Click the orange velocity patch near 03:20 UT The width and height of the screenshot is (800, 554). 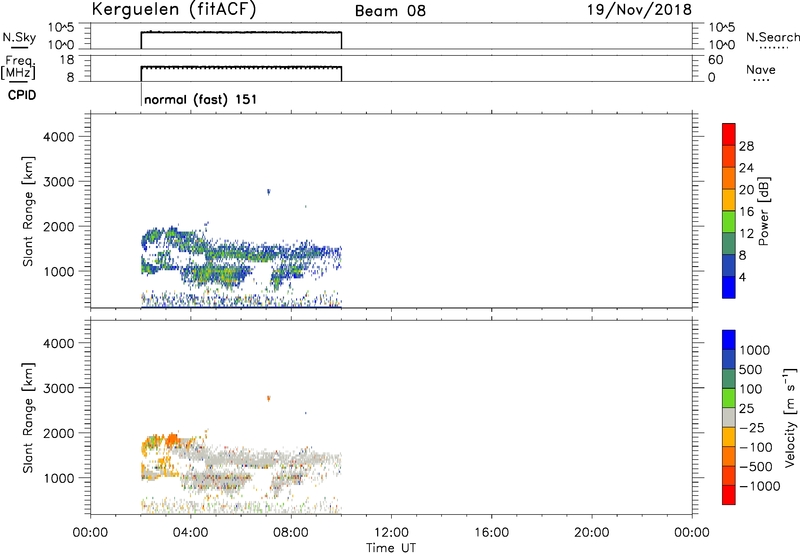pyautogui.click(x=172, y=439)
